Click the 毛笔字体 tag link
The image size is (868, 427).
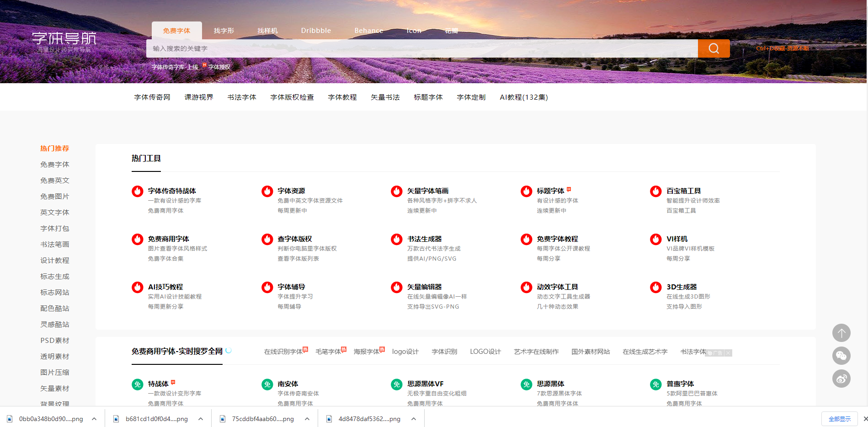click(328, 352)
